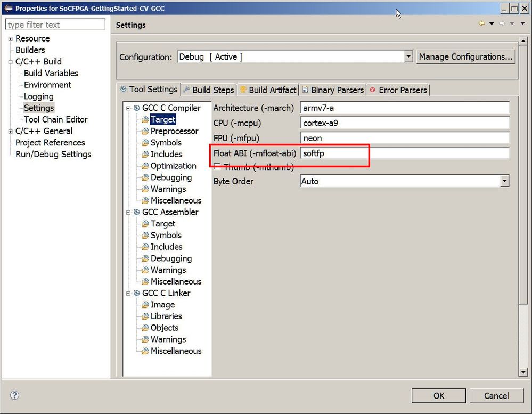Click the Float ABI softfp field
This screenshot has height=414, width=532.
pos(405,153)
